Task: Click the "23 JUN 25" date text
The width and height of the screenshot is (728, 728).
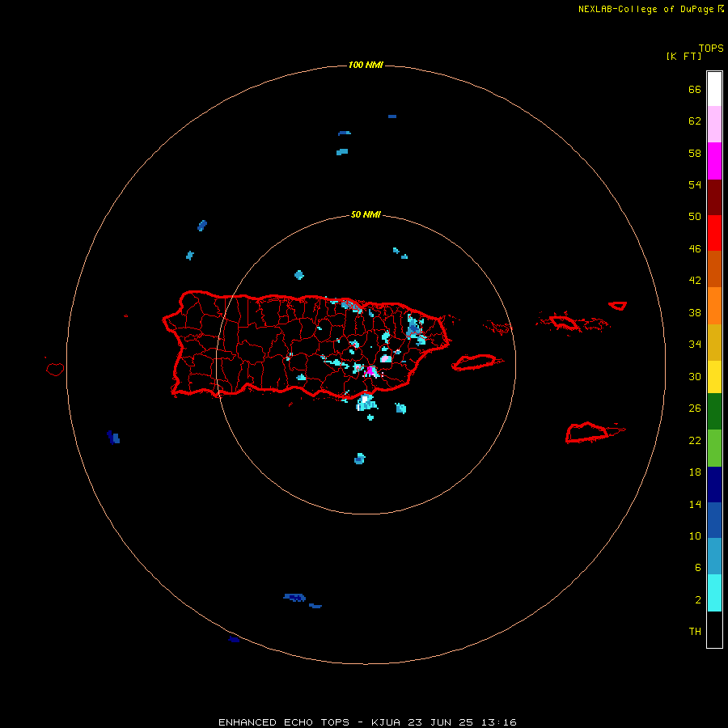Action: click(441, 722)
